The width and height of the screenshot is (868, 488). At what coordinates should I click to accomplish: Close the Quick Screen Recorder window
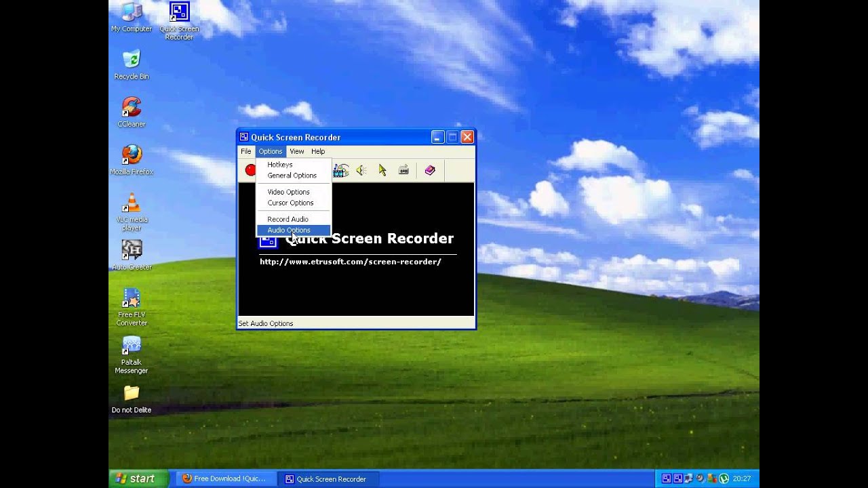pos(467,137)
